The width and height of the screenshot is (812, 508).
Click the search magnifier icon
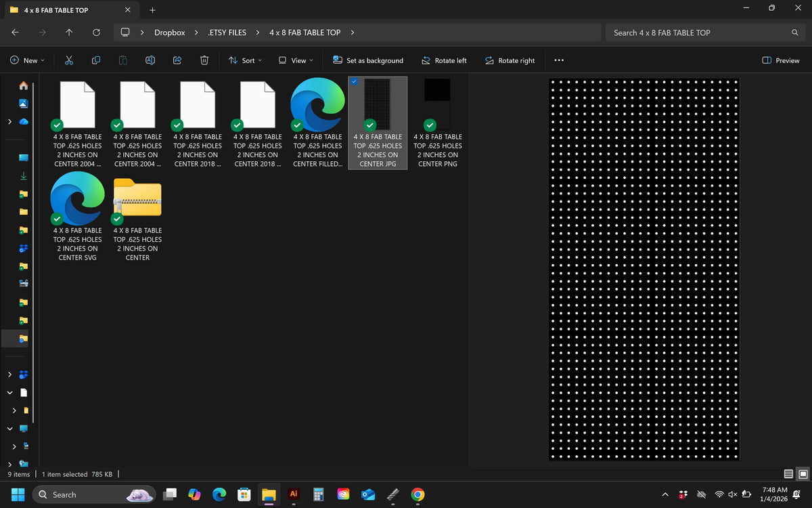click(x=794, y=33)
